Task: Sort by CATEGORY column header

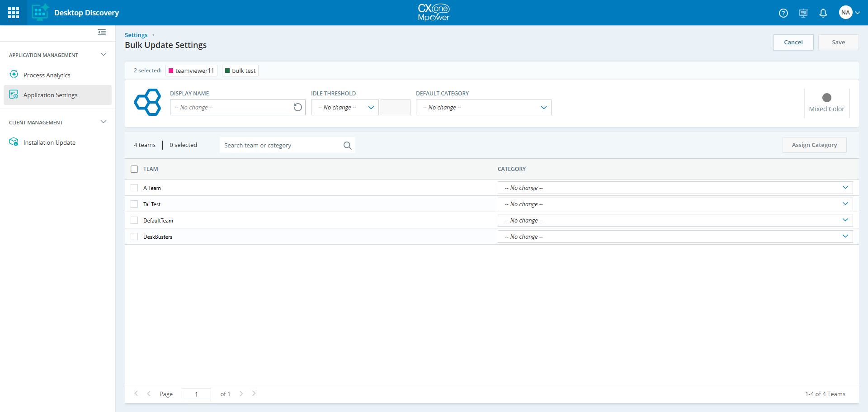Action: pyautogui.click(x=512, y=169)
